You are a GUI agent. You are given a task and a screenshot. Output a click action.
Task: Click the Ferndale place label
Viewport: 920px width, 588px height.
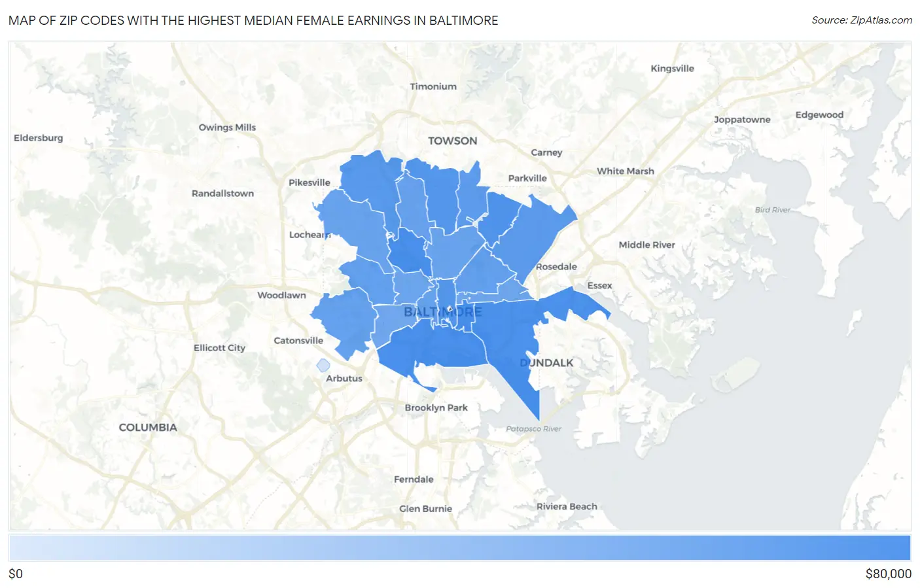pyautogui.click(x=414, y=479)
